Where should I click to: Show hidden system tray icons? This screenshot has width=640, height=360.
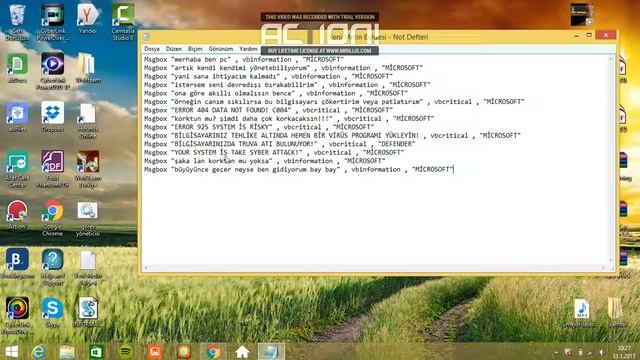click(x=556, y=352)
